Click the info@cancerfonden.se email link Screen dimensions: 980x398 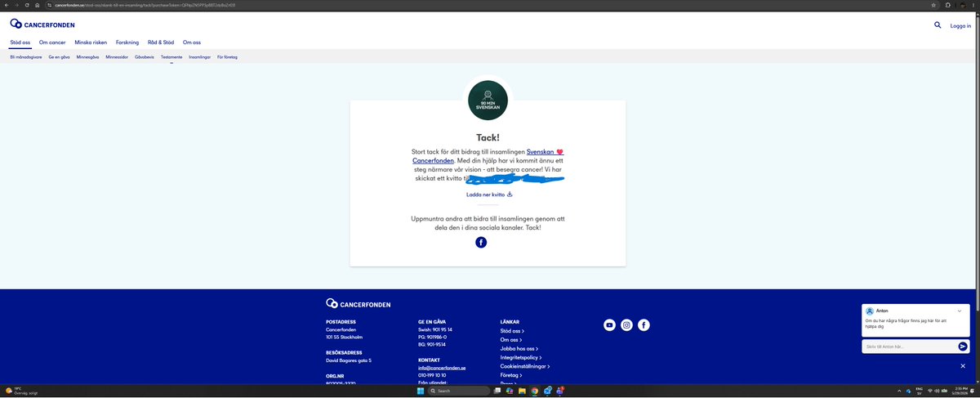(442, 368)
